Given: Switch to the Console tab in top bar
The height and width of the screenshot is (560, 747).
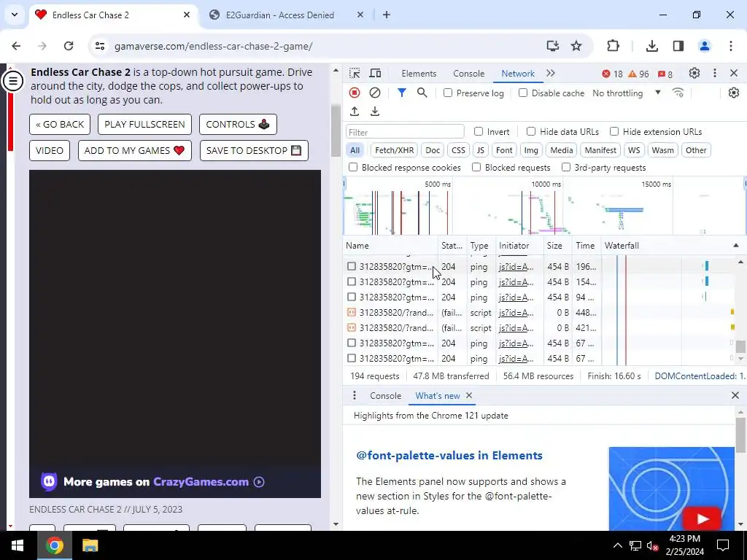Looking at the screenshot, I should click(469, 74).
